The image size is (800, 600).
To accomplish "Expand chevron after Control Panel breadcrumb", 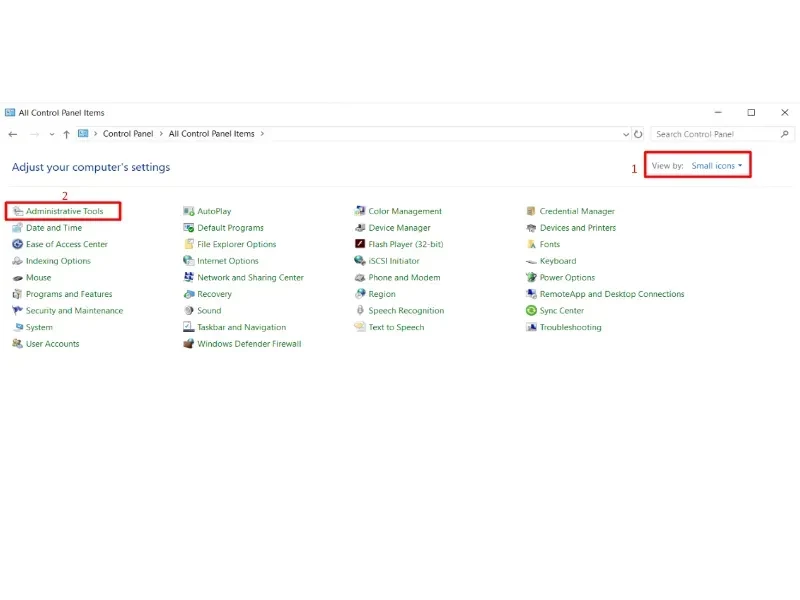I will click(161, 134).
